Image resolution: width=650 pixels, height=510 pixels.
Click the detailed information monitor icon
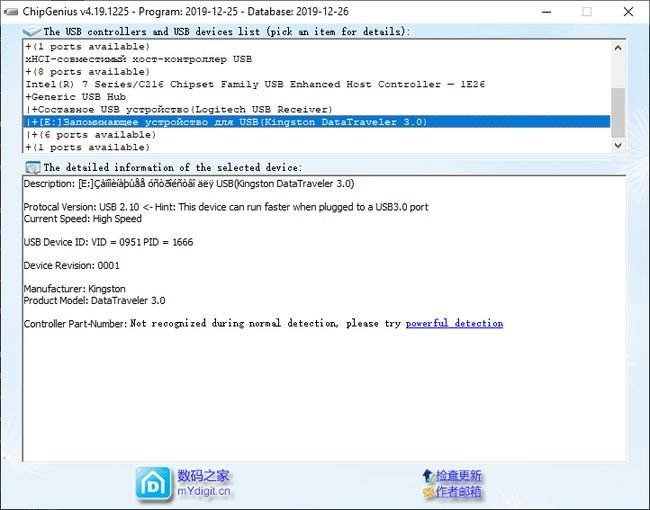[x=33, y=168]
